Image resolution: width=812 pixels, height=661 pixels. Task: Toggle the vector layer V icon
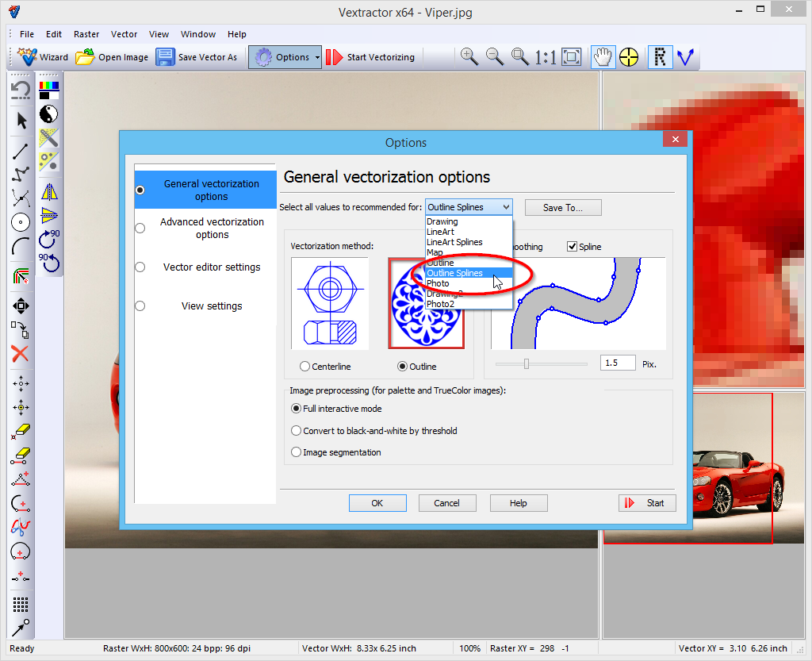[685, 57]
